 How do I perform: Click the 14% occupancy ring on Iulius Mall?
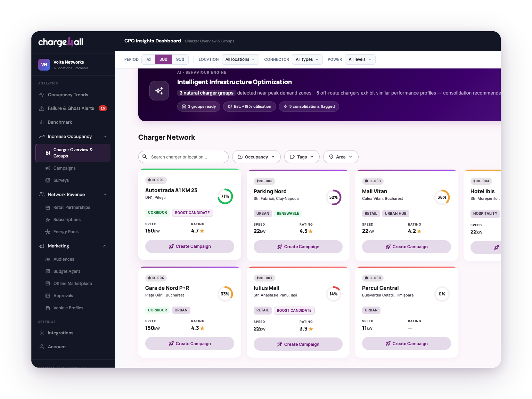pos(334,294)
